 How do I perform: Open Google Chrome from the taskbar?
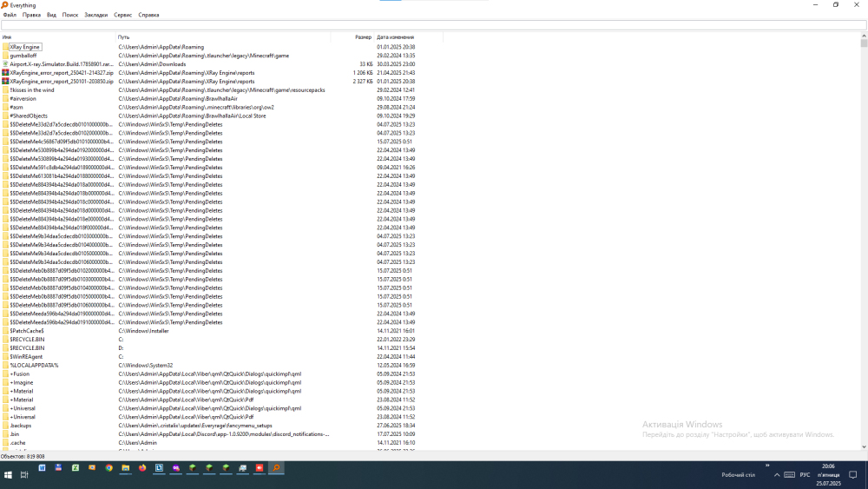109,468
